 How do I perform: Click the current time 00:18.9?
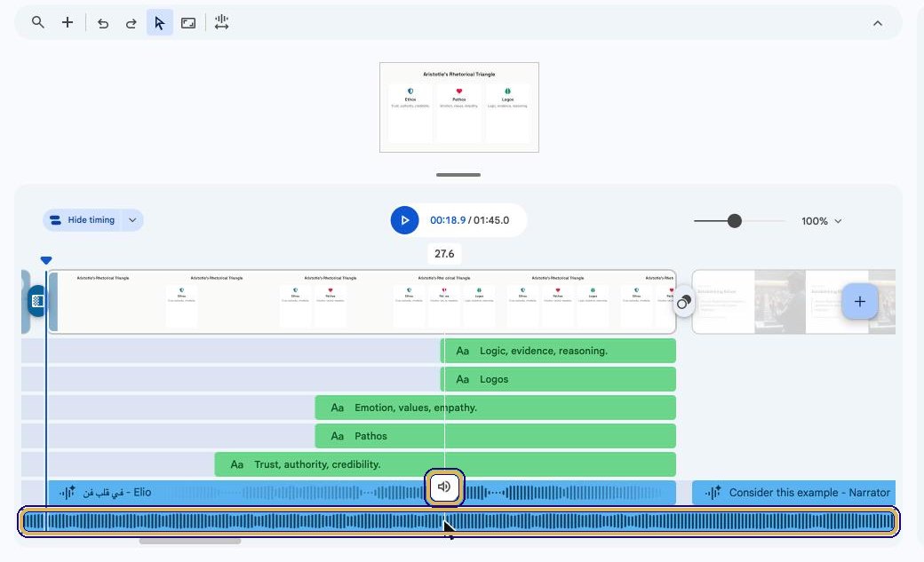[x=448, y=220]
